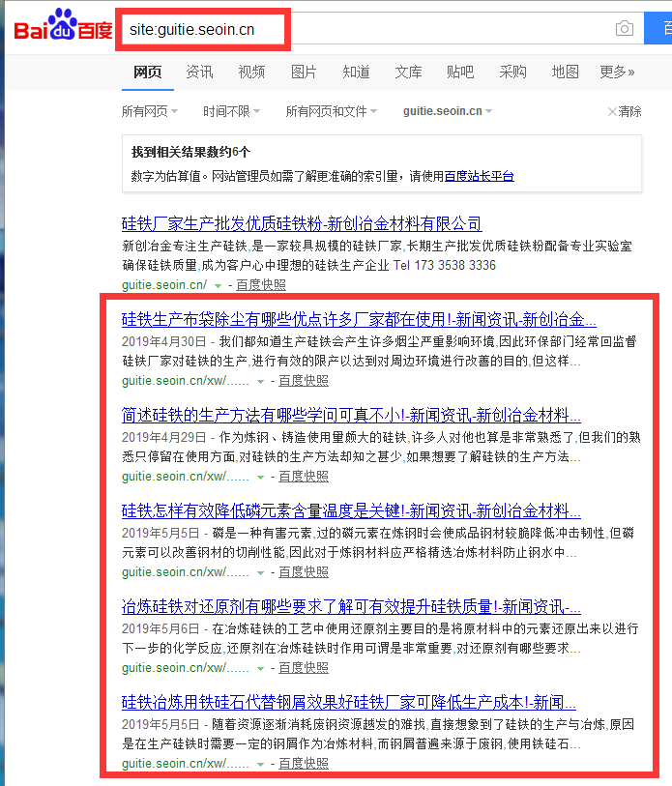The image size is (672, 786).
Task: Click the green guitie.seoin.cn/ URL
Action: 164,285
